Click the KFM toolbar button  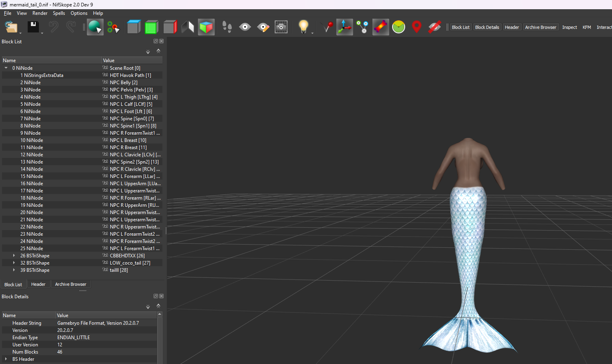tap(587, 27)
